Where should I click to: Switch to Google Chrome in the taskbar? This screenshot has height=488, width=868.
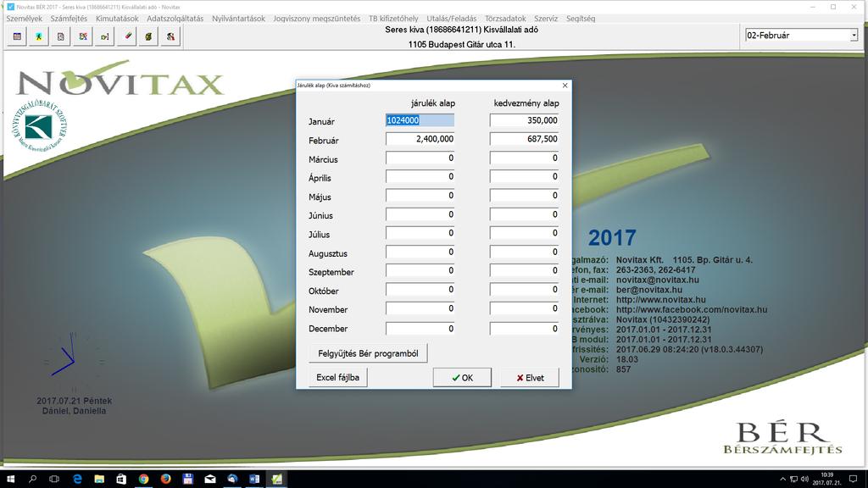point(143,480)
